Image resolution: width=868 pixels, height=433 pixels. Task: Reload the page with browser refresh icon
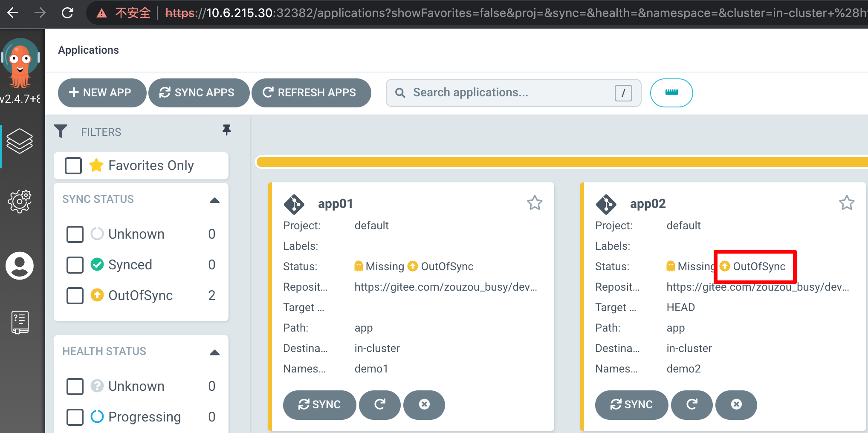67,13
